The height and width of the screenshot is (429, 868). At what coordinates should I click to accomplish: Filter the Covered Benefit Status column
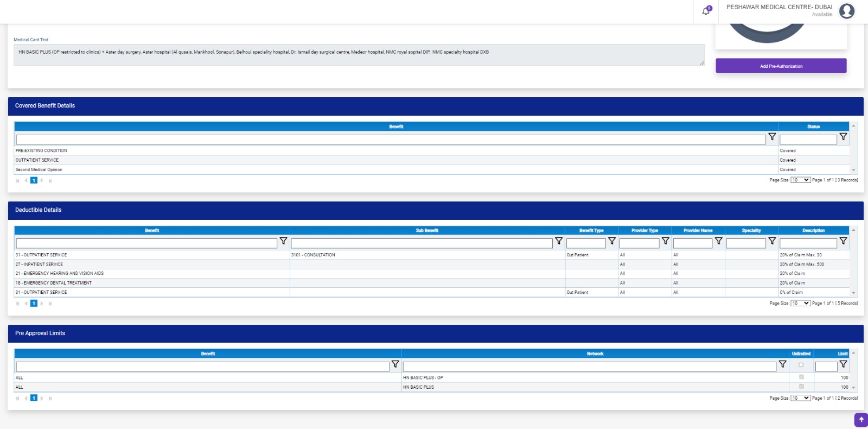point(843,137)
